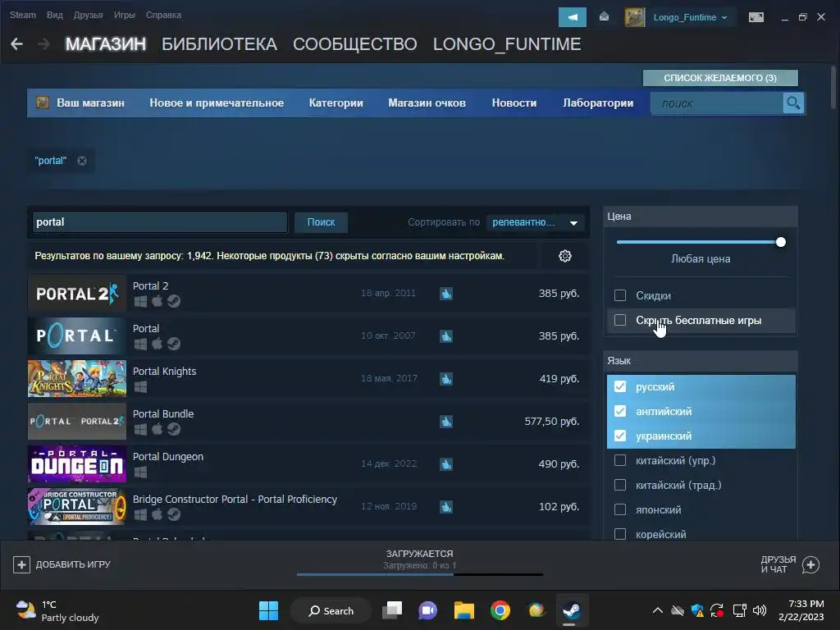
Task: Open the Друзья menu
Action: [88, 15]
